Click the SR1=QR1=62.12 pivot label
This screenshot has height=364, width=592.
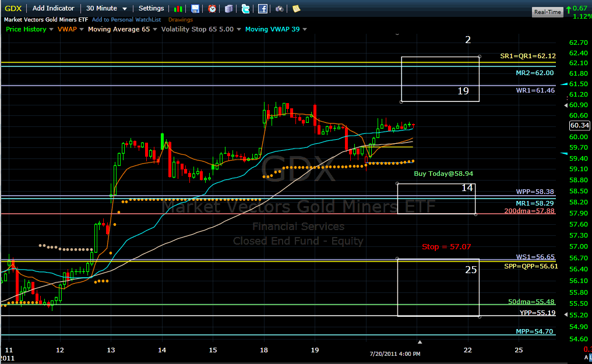coord(528,56)
